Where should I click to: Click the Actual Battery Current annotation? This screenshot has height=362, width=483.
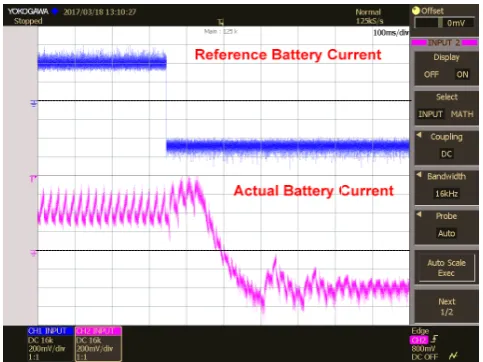[x=313, y=191]
